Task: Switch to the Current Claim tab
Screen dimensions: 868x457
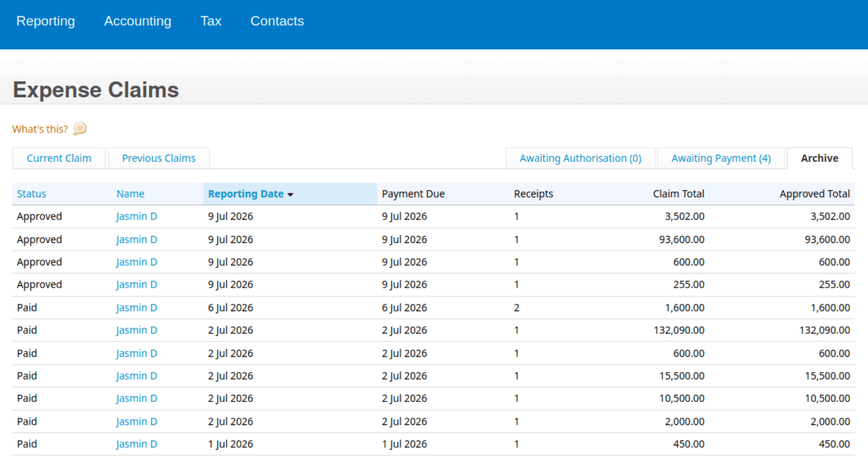Action: [59, 158]
